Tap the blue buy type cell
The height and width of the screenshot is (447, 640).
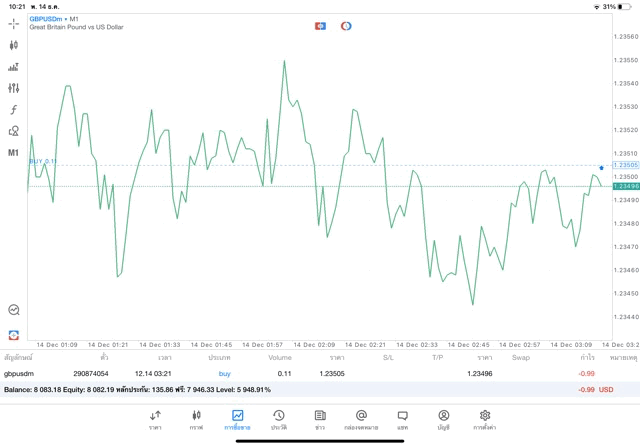point(224,374)
